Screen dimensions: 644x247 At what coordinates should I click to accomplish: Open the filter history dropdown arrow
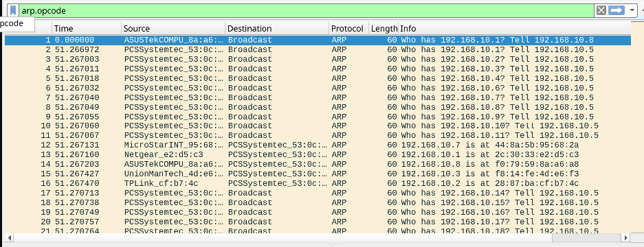[x=632, y=11]
